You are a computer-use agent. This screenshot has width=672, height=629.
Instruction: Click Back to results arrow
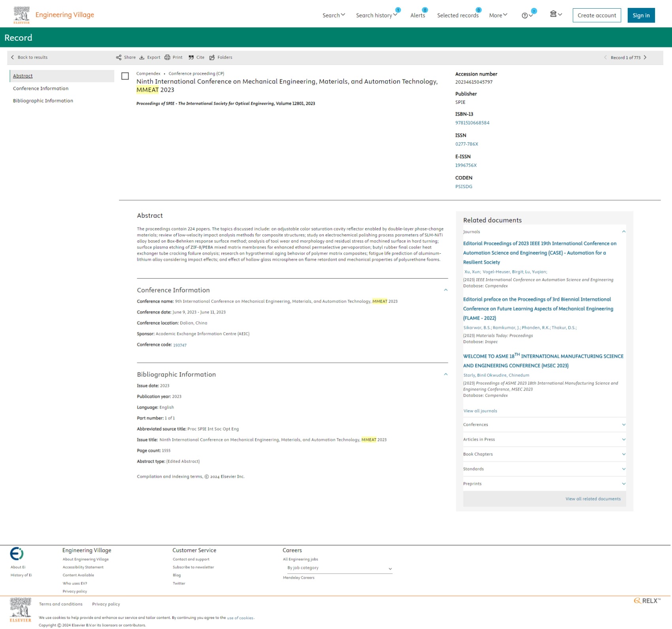point(12,58)
